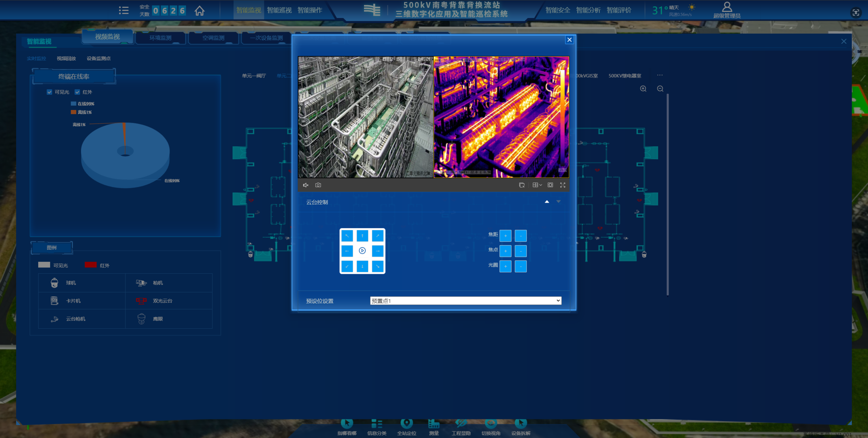
Task: Click the PTZ center auto-rotate button
Action: [362, 251]
